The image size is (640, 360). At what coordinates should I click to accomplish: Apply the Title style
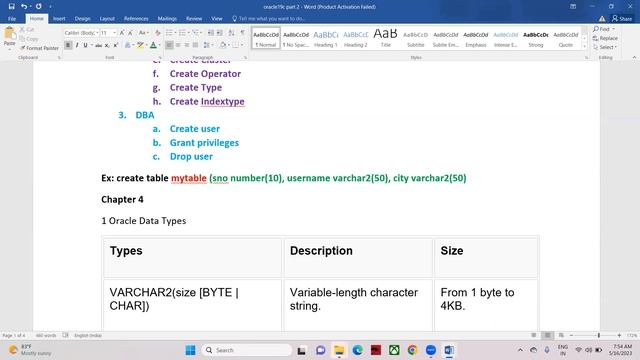click(x=385, y=38)
